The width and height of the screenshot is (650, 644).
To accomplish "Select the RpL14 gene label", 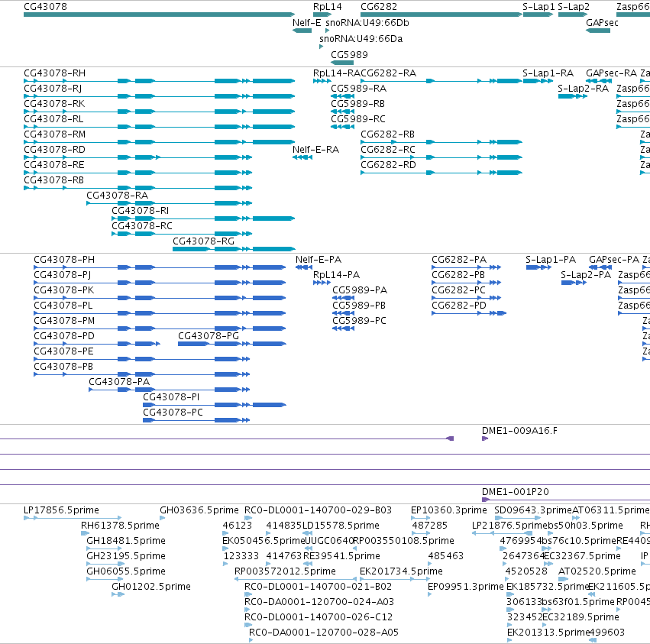I will click(x=328, y=7).
